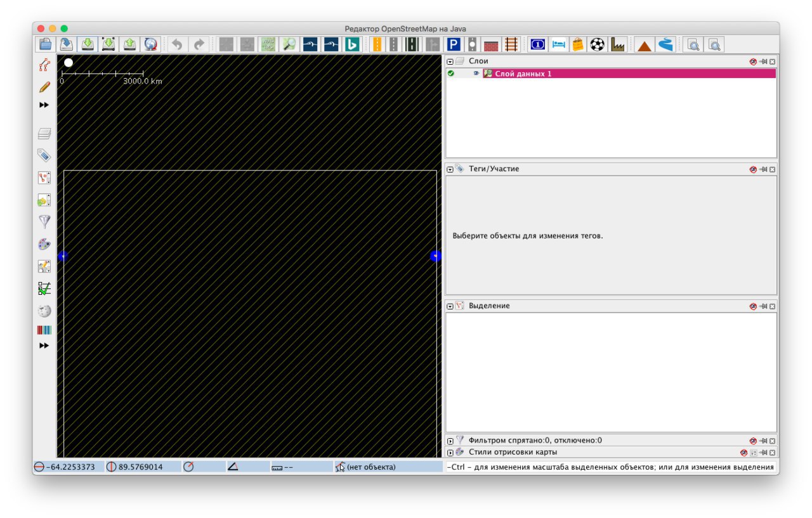The width and height of the screenshot is (812, 518).
Task: Toggle the map paint palette icon
Action: [44, 244]
